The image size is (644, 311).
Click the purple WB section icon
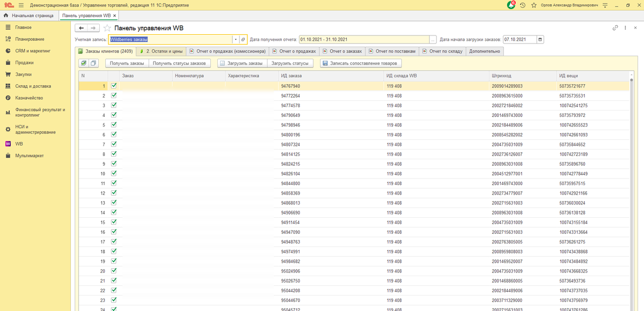point(8,144)
